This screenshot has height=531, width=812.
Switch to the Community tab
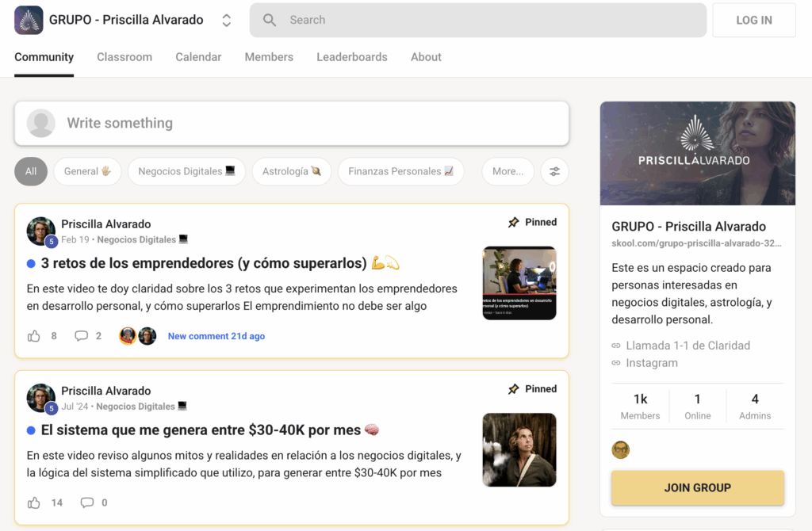click(x=44, y=57)
